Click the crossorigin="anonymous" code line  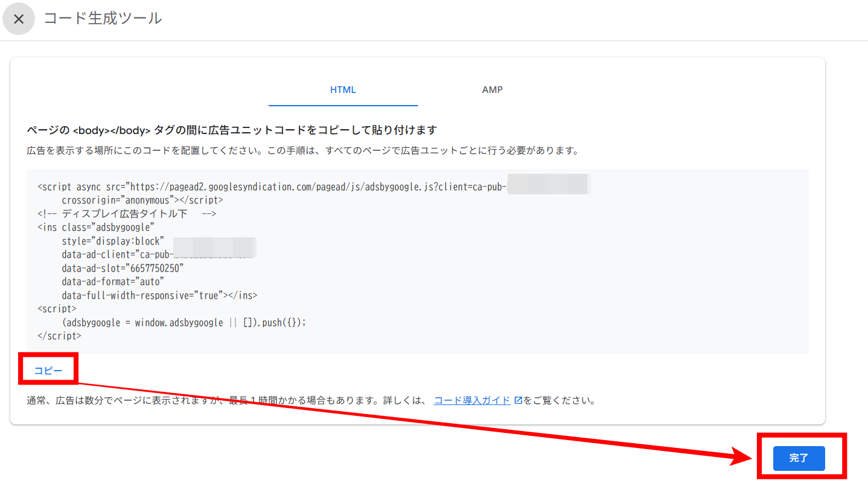point(142,200)
